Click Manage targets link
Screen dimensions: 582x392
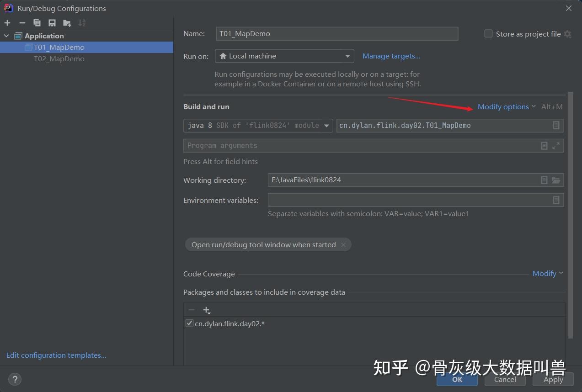[x=391, y=56]
